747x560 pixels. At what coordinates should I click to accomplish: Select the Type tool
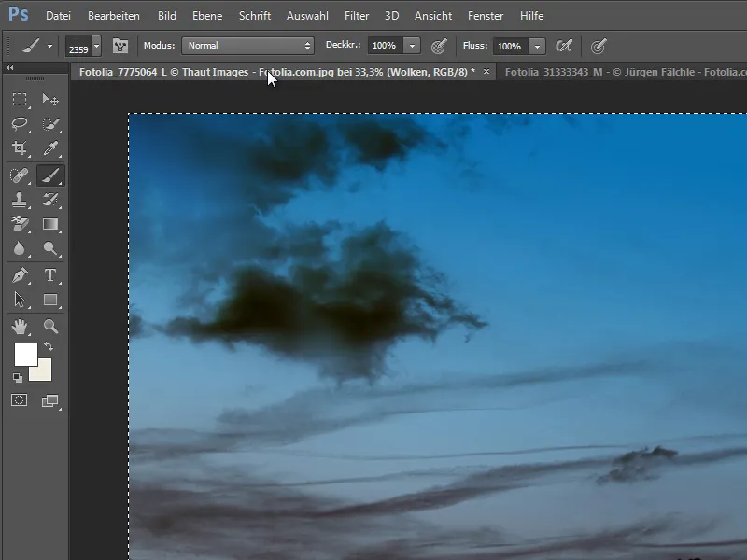(x=50, y=275)
